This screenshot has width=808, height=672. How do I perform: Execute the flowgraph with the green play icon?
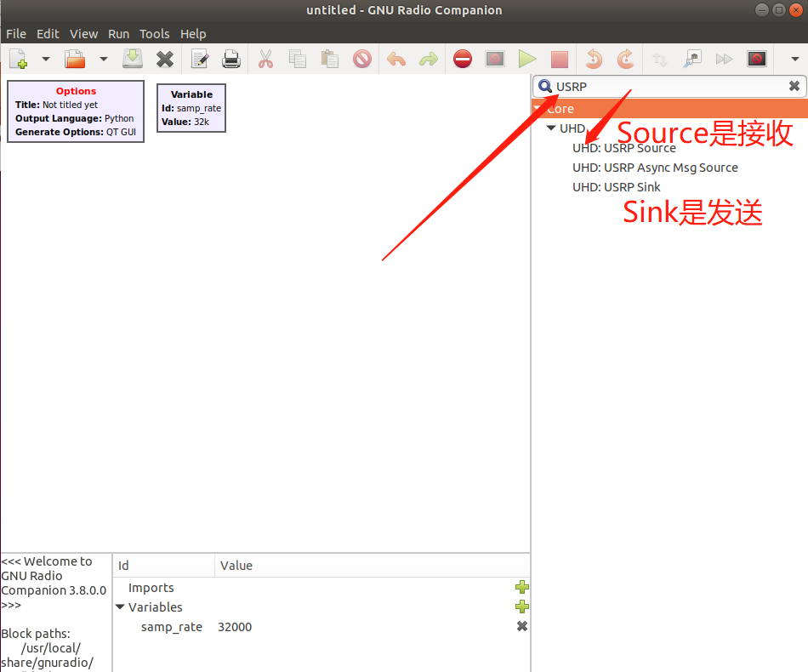click(x=527, y=59)
